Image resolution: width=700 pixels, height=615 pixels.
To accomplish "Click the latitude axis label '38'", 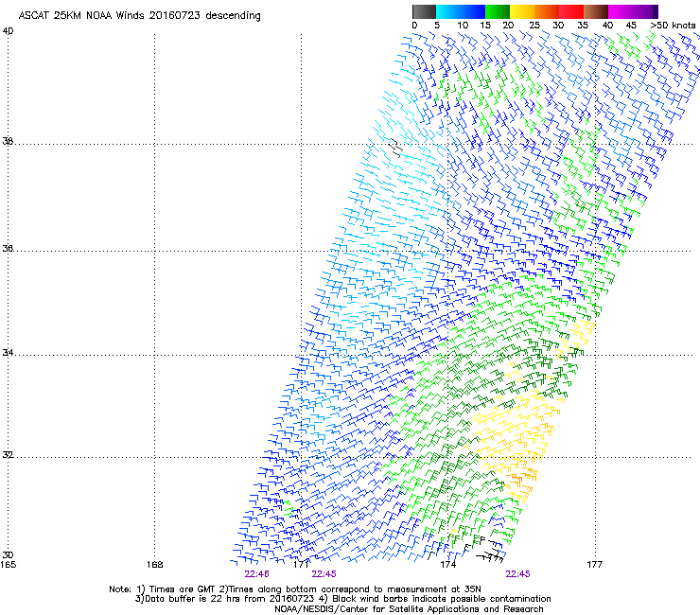I will pyautogui.click(x=8, y=141).
